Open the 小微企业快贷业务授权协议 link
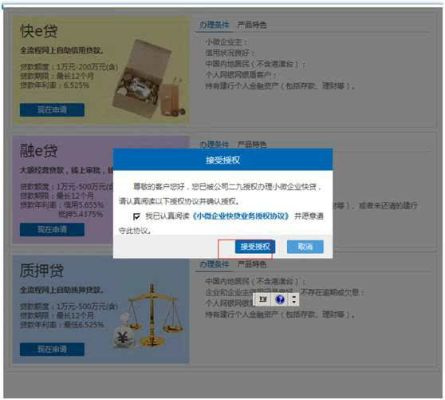 click(x=240, y=216)
